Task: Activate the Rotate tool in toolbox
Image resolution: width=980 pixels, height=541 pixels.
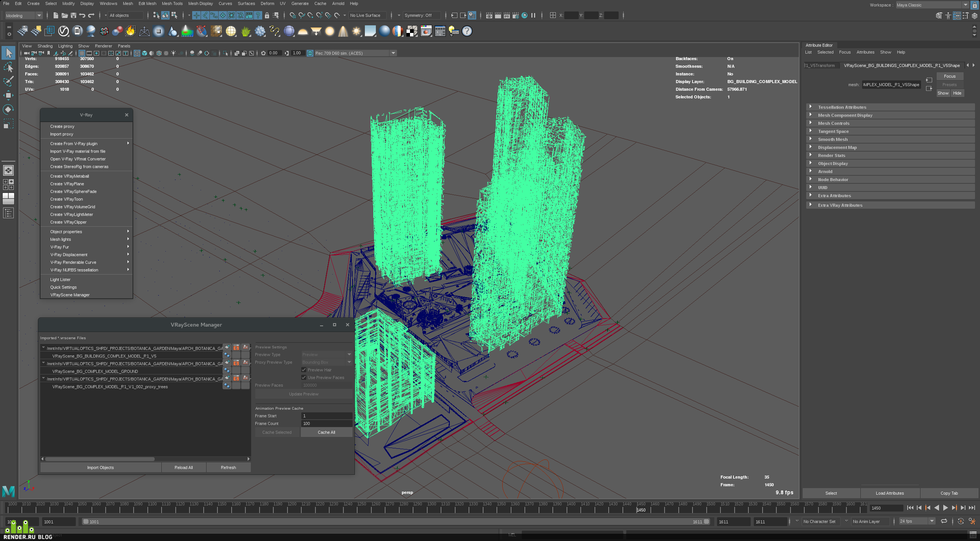Action: [8, 110]
